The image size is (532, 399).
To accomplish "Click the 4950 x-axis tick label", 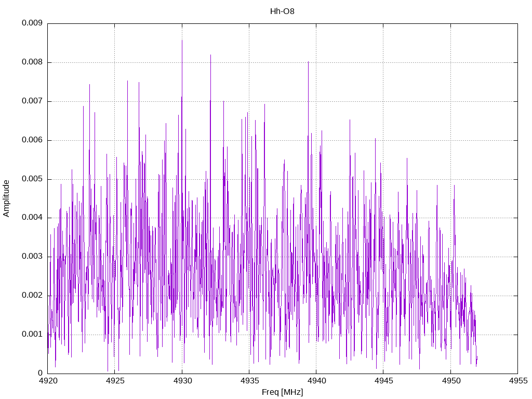I will pos(451,381).
